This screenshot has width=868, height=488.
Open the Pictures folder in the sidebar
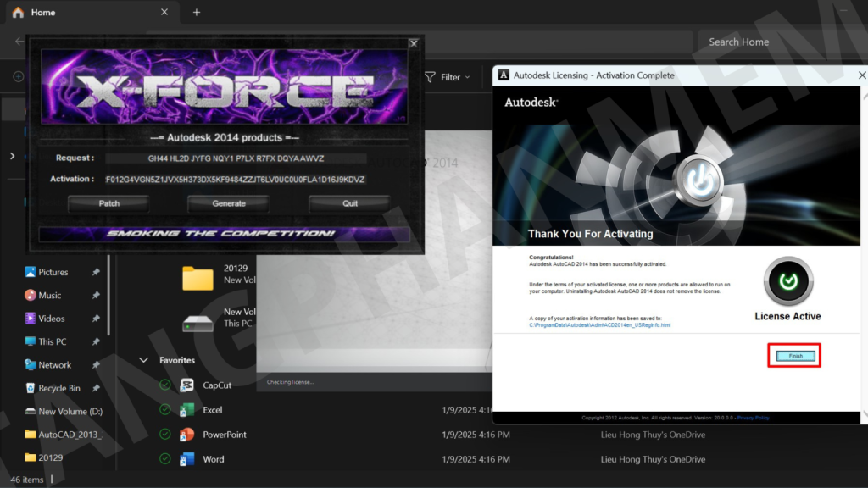53,272
